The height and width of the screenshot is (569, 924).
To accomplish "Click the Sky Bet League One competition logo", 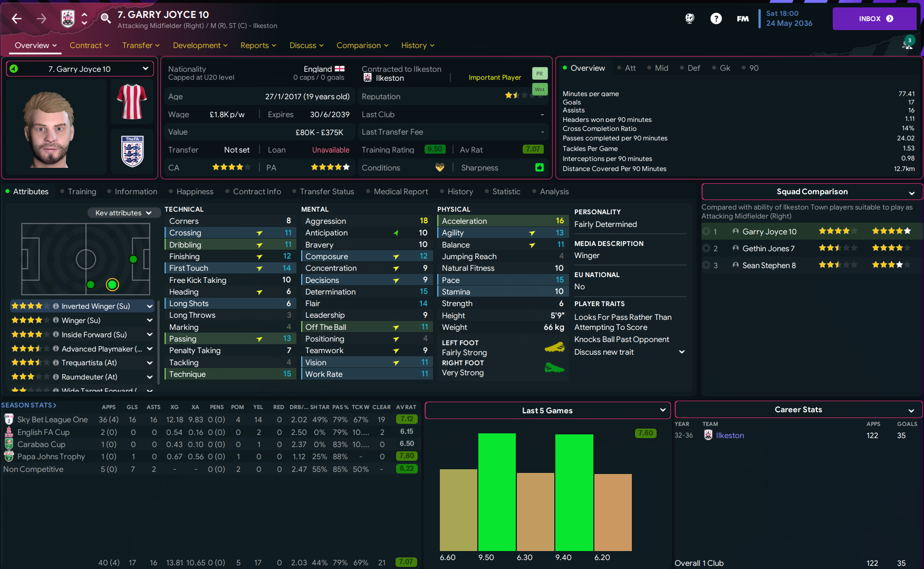I will click(9, 419).
